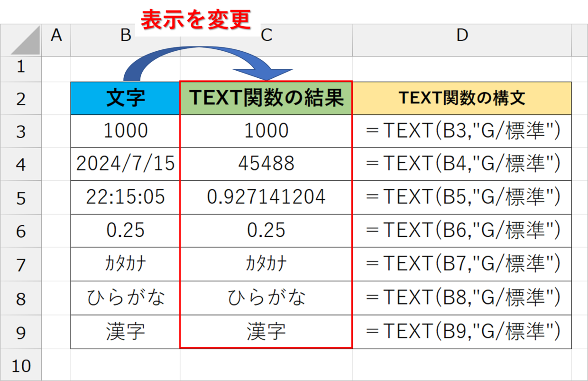Click formula cell =TEXT(B5,"G/標準")
Image resolution: width=588 pixels, height=381 pixels.
pos(462,197)
